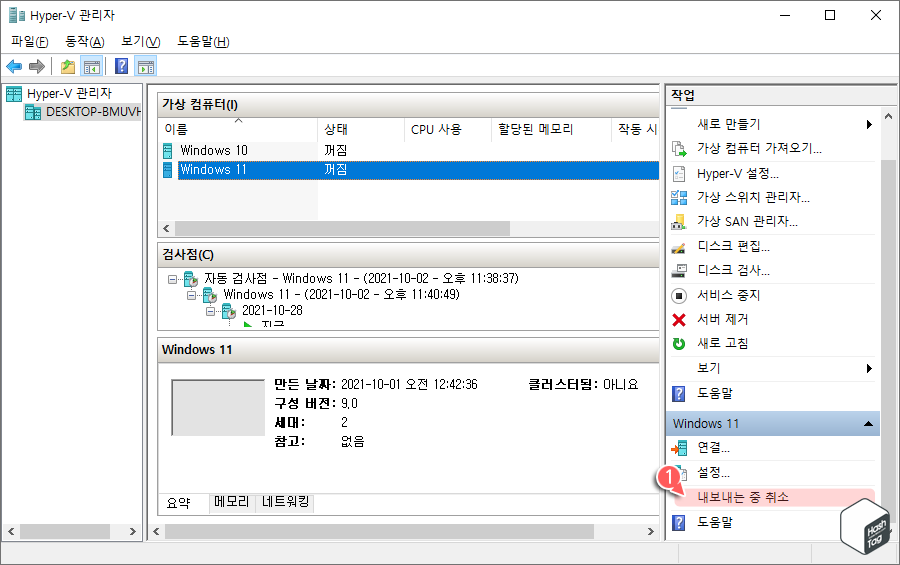Screen dimensions: 900x565
Task: Select the Windows 11 virtual machine row
Action: tap(410, 171)
